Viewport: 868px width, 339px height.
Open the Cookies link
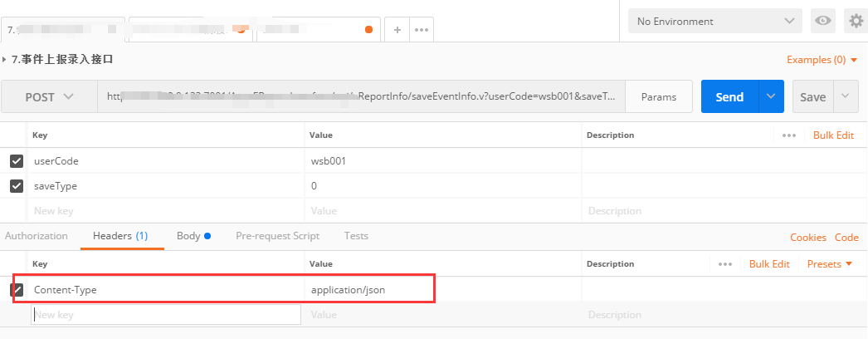[x=807, y=237]
